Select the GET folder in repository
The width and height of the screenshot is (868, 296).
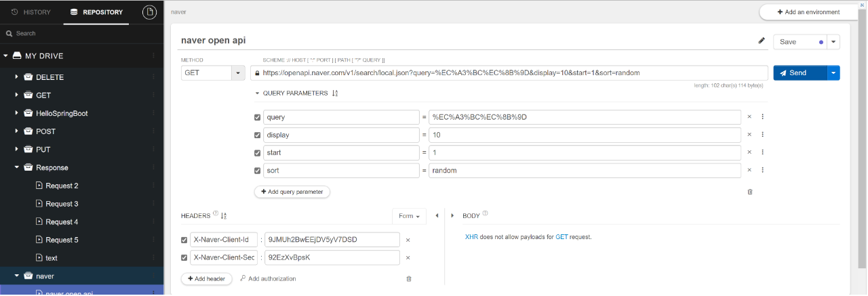tap(43, 96)
